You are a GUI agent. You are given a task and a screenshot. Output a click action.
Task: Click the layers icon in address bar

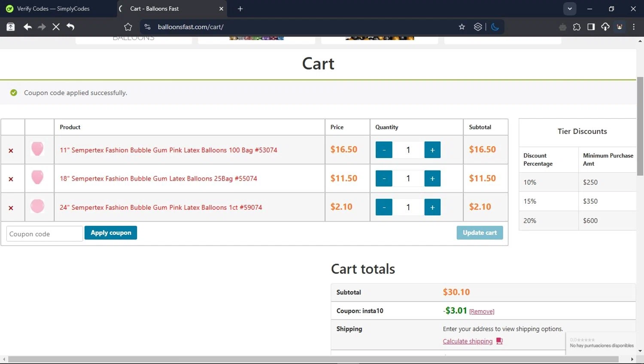click(478, 27)
